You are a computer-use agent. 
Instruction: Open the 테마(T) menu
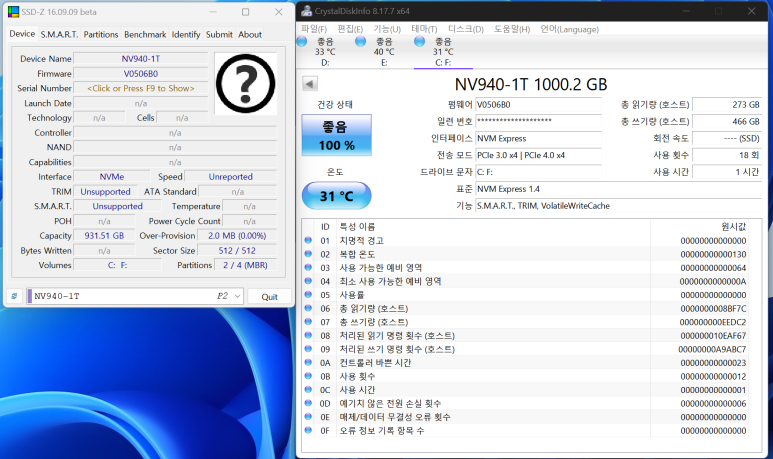click(x=424, y=29)
